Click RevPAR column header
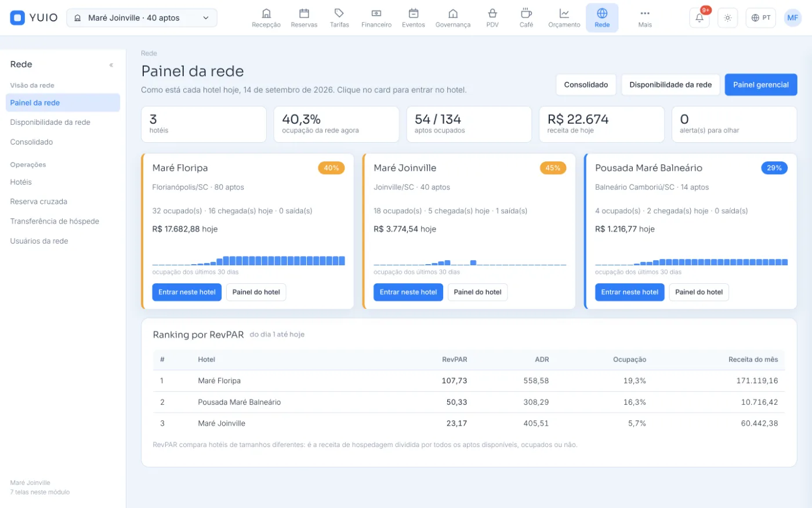Image resolution: width=812 pixels, height=508 pixels. point(455,360)
